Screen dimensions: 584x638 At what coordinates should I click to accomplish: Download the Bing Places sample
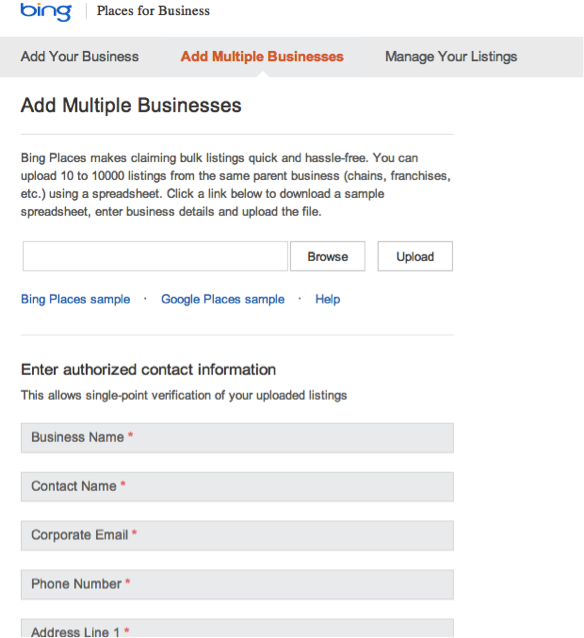click(75, 299)
